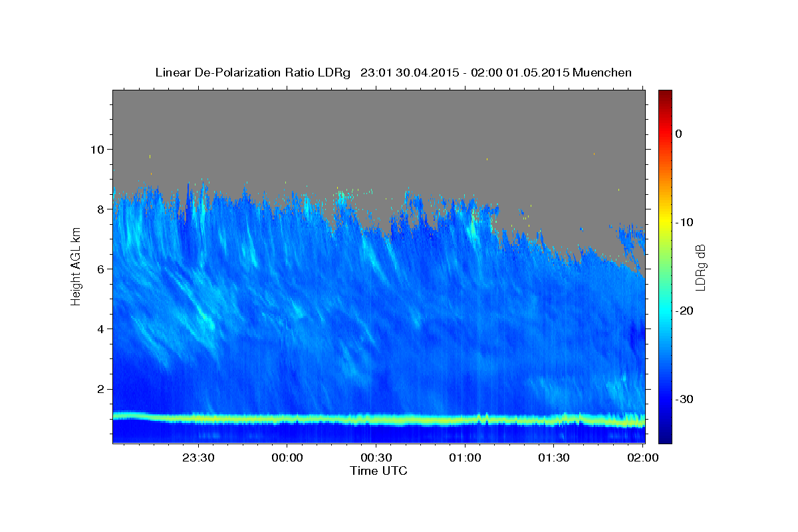
Task: Click the 00:30 time tick label
Action: pyautogui.click(x=376, y=458)
